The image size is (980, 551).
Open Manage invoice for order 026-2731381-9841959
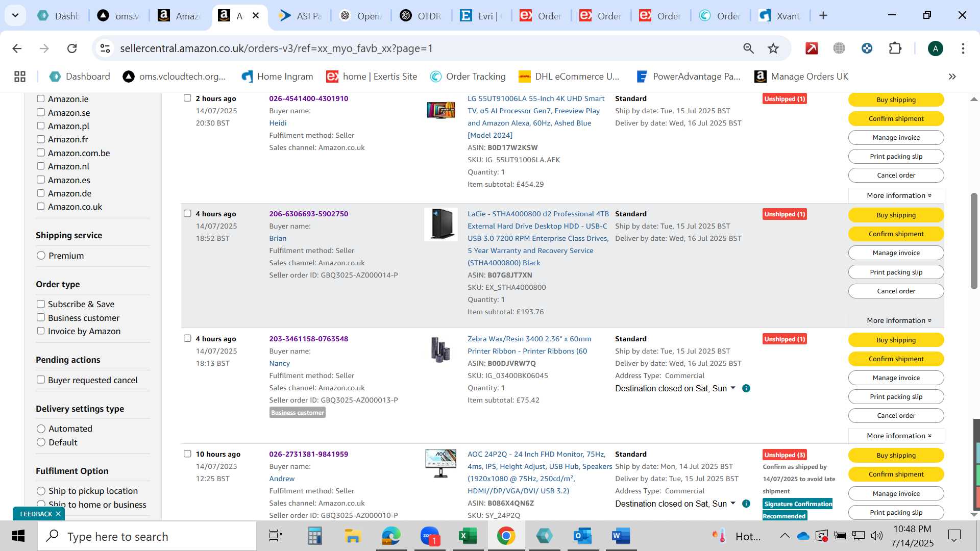point(896,494)
